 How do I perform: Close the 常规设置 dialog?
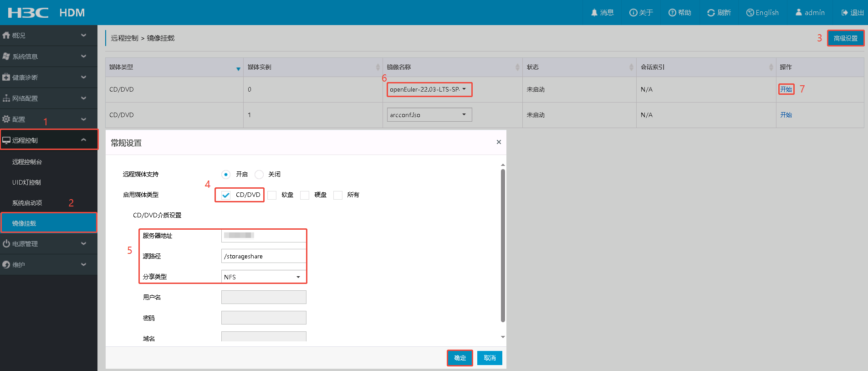pyautogui.click(x=499, y=142)
